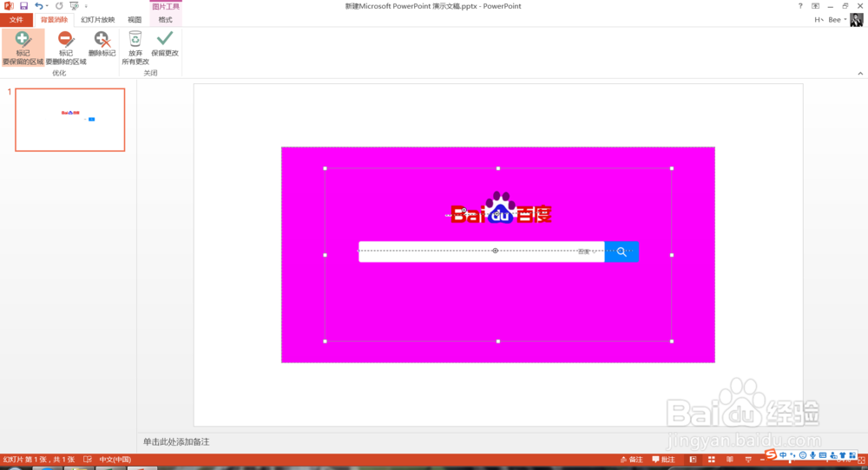The height and width of the screenshot is (470, 868).
Task: Start slideshow from beginning via quick access icon
Action: click(74, 5)
